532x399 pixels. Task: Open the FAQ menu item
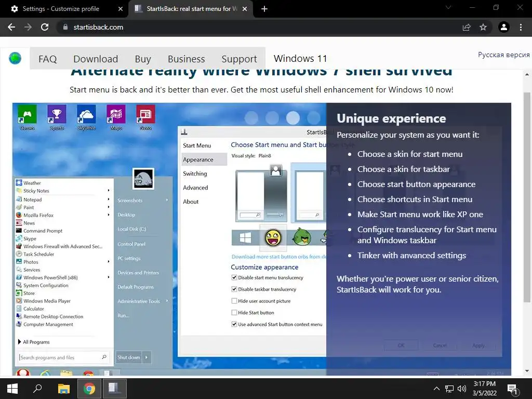[x=47, y=59]
